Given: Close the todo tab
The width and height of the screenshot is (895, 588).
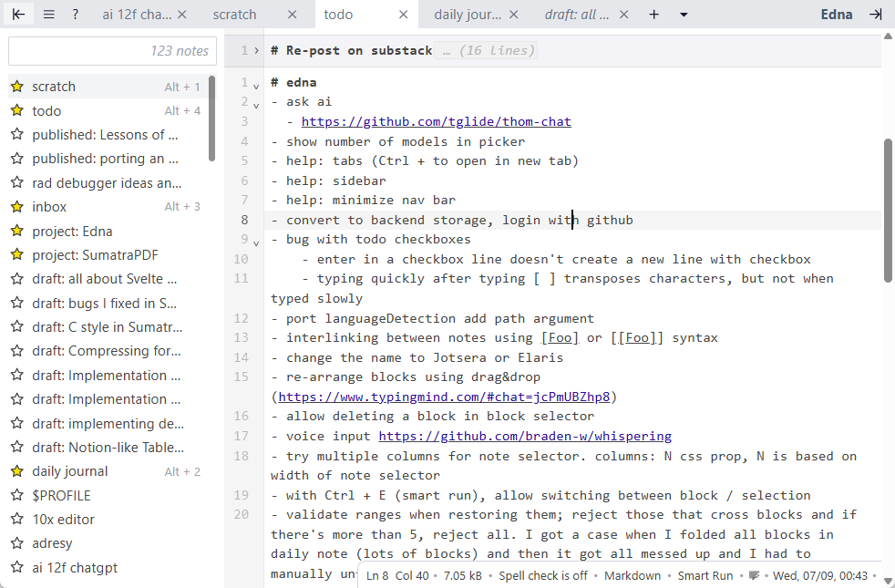Looking at the screenshot, I should 404,15.
